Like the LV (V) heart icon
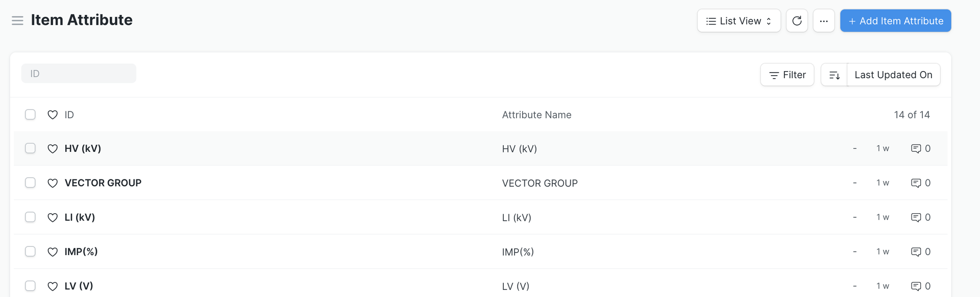 tap(53, 286)
